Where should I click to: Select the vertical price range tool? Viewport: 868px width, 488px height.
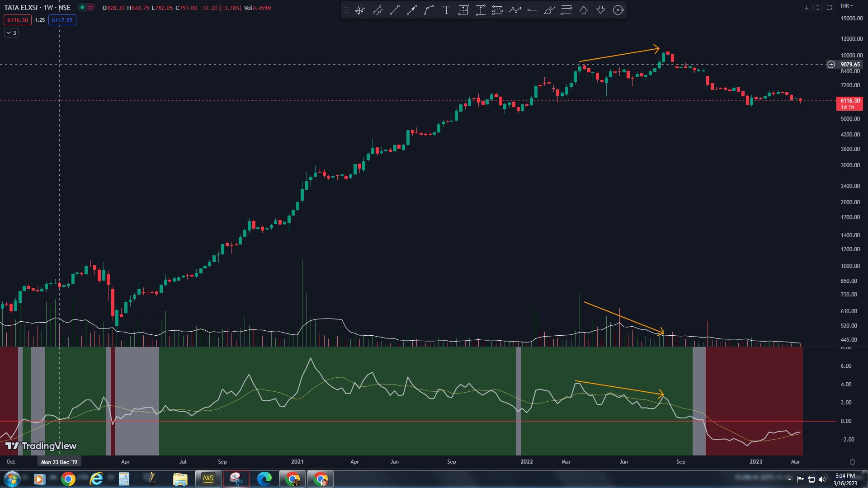click(x=481, y=10)
